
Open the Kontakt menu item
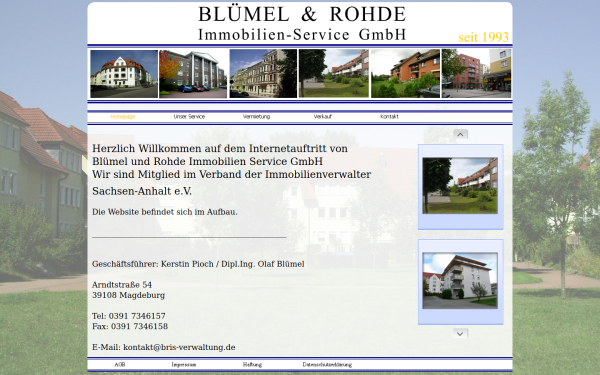click(x=389, y=117)
